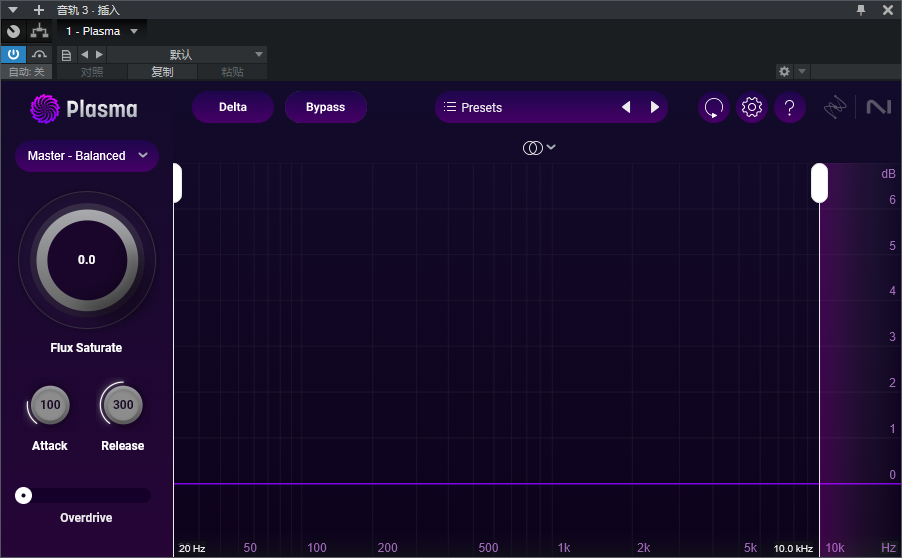Image resolution: width=902 pixels, height=558 pixels.
Task: Open the stereo channel mode selector
Action: tap(539, 148)
